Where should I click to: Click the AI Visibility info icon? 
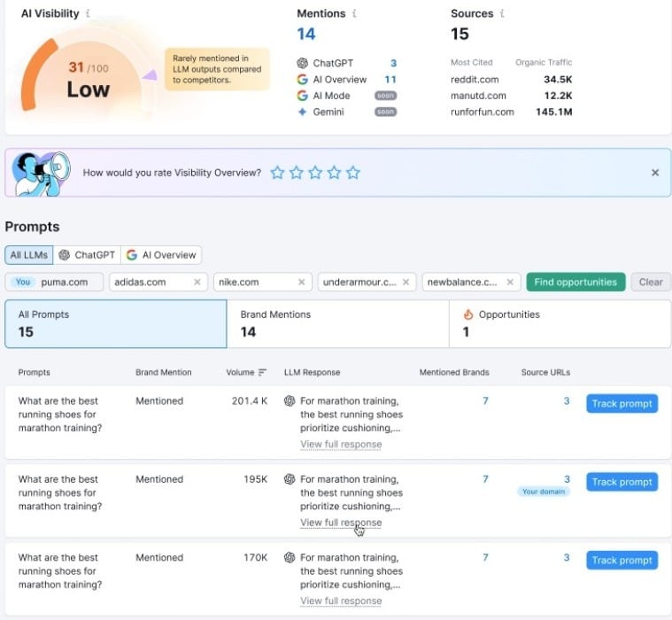(x=88, y=13)
